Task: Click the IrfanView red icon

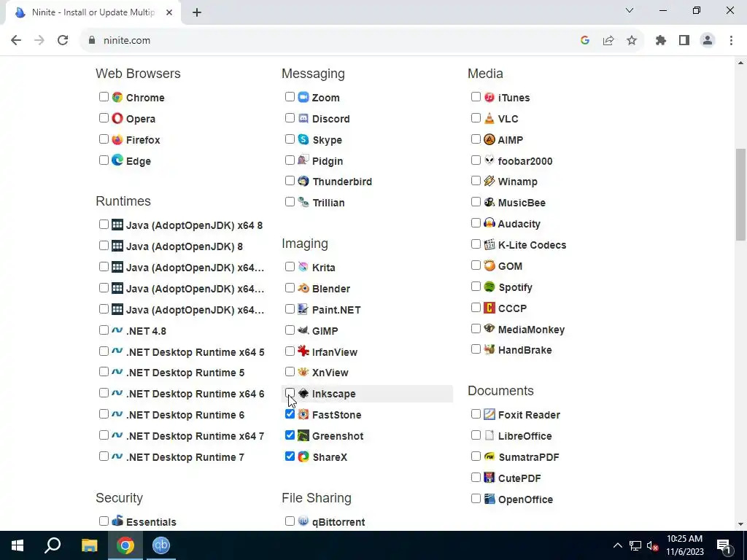Action: [x=303, y=351]
